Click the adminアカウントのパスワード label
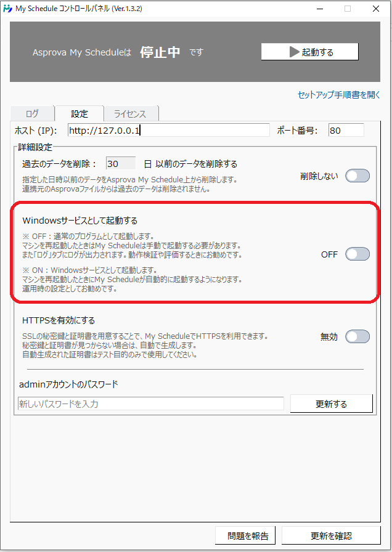392x552 pixels. (68, 384)
